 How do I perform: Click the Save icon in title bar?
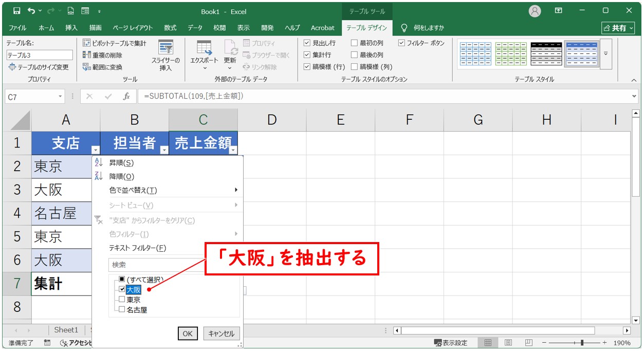click(x=16, y=11)
